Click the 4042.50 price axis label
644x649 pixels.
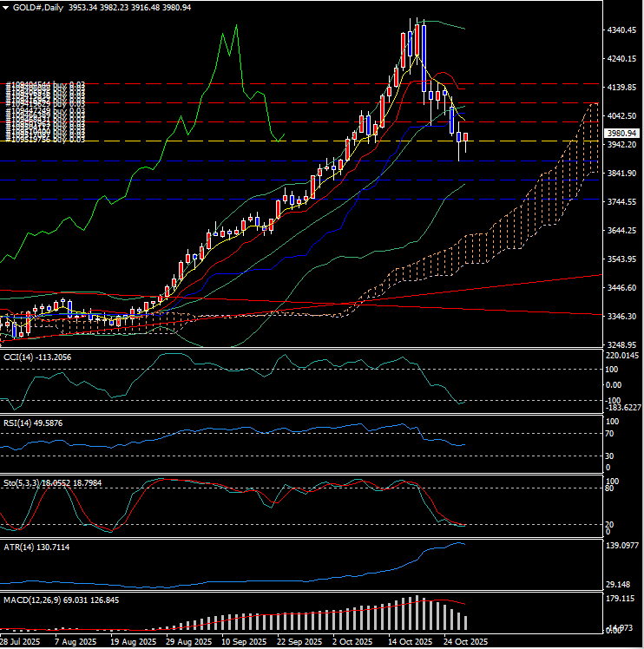tap(621, 116)
